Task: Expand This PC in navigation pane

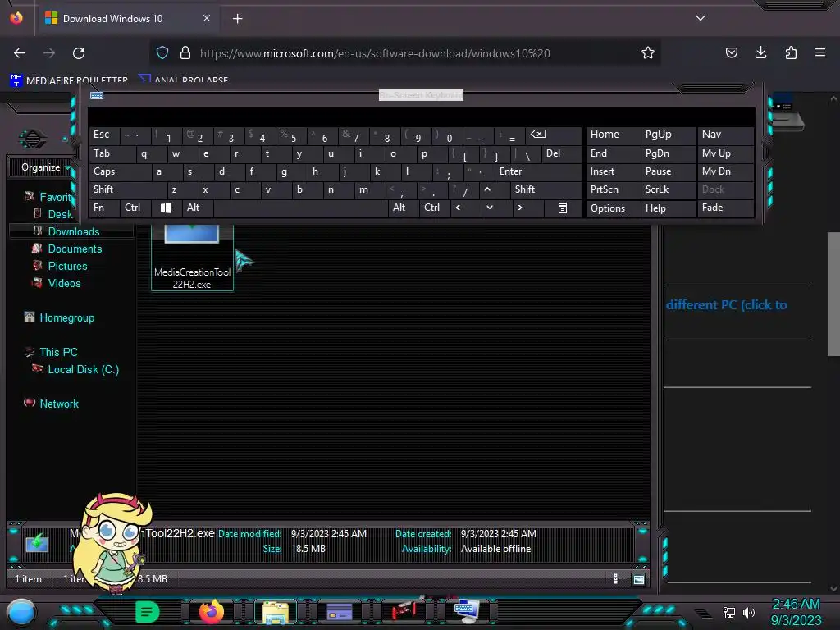Action: [x=58, y=352]
